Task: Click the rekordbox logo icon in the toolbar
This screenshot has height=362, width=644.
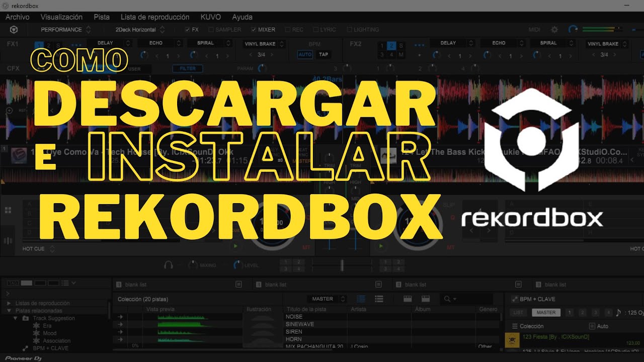Action: click(x=14, y=30)
